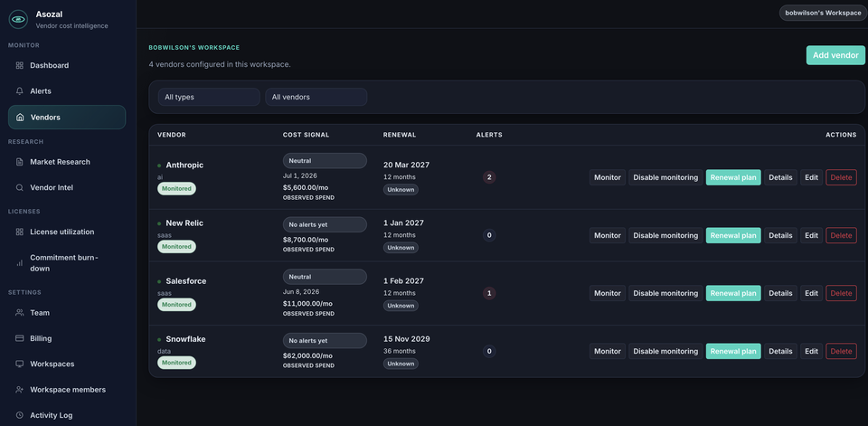Click the Asozal eye logo icon
The height and width of the screenshot is (426, 868).
coord(18,19)
